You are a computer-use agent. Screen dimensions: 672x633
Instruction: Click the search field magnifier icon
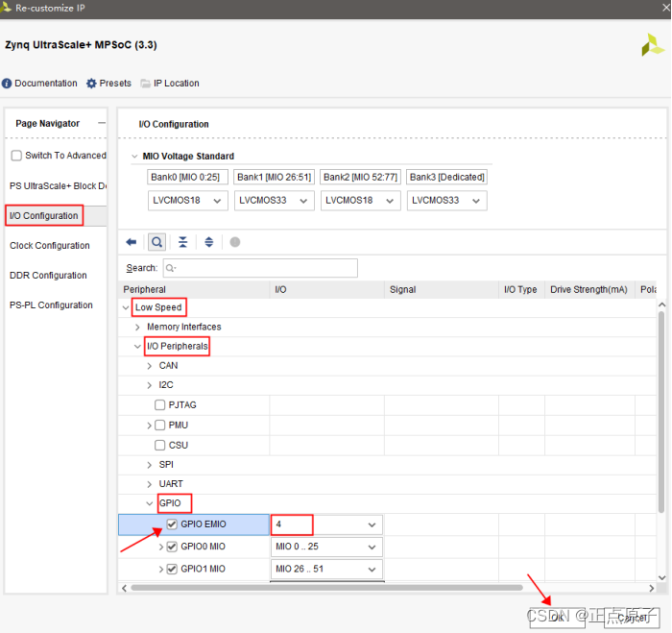pyautogui.click(x=171, y=268)
